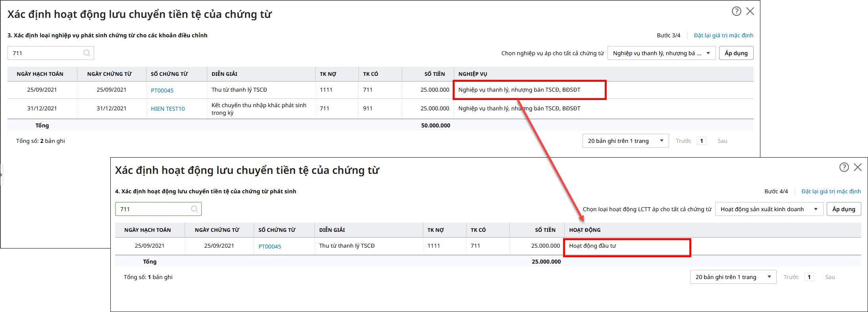
Task: Open lower '20 bản ghi trên 1 trang' dropdown
Action: click(733, 277)
